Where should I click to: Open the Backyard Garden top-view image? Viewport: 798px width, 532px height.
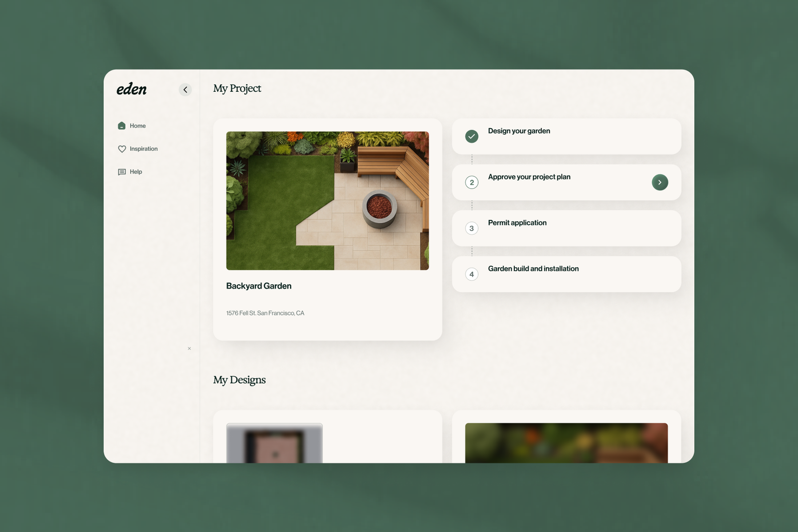tap(328, 201)
